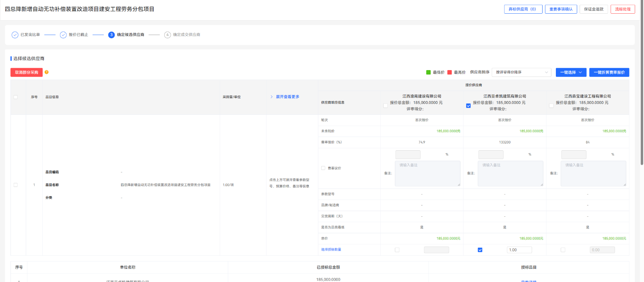
Task: Enable the 费率议价 checkbox
Action: coord(323,168)
